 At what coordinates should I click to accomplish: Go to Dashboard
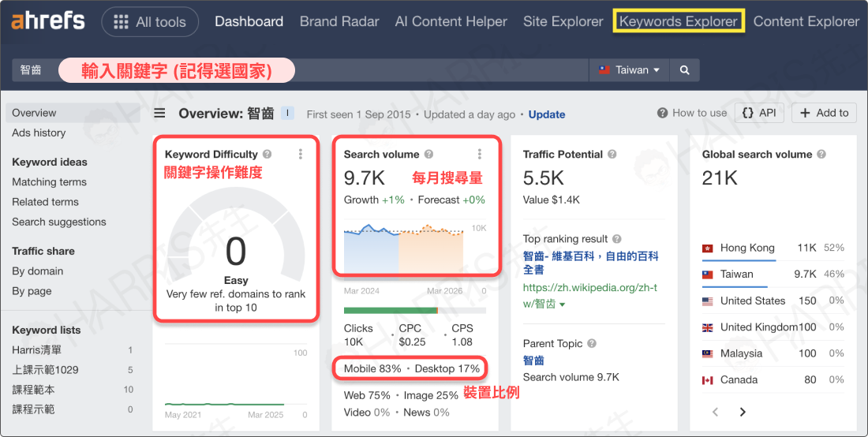click(249, 21)
